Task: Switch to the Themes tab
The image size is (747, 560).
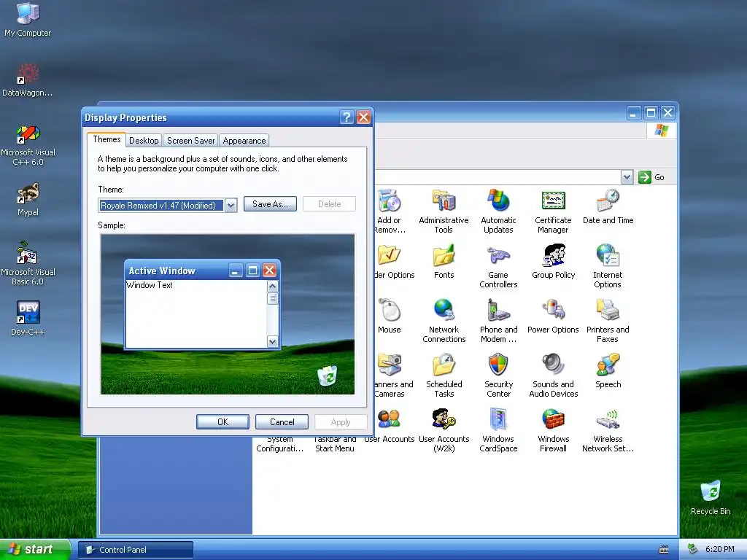Action: 107,139
